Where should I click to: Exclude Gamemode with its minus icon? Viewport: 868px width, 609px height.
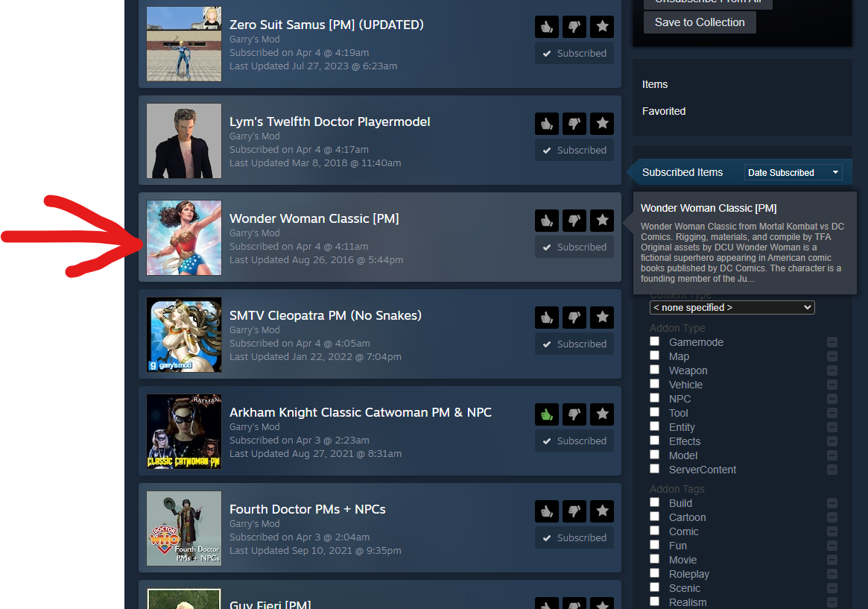(x=832, y=342)
